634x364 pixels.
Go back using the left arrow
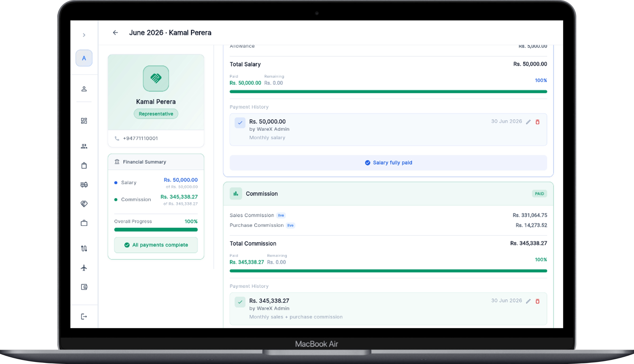coord(115,33)
